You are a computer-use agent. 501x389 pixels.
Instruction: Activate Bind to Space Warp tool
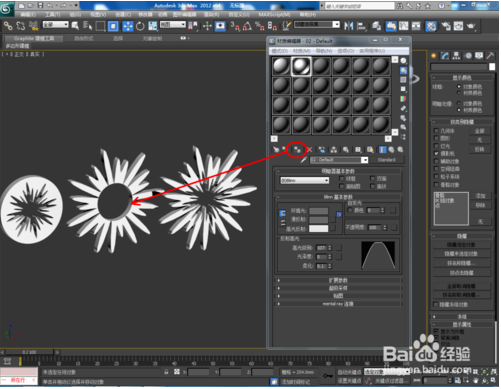(33, 26)
